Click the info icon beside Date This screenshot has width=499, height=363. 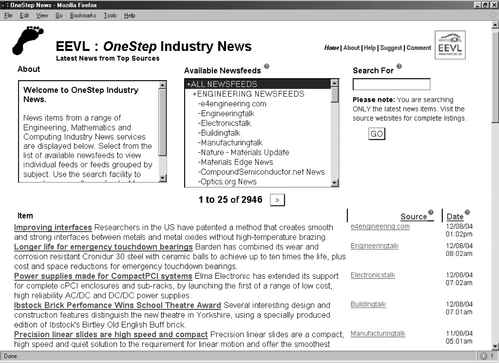coord(467,212)
